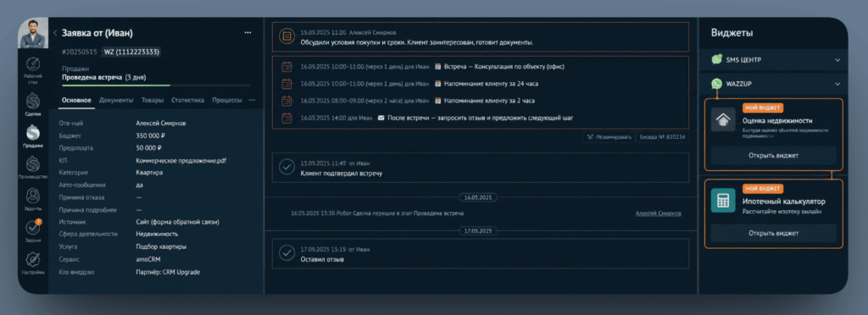
Task: Toggle the Оставил отзыв check circle
Action: click(x=287, y=252)
